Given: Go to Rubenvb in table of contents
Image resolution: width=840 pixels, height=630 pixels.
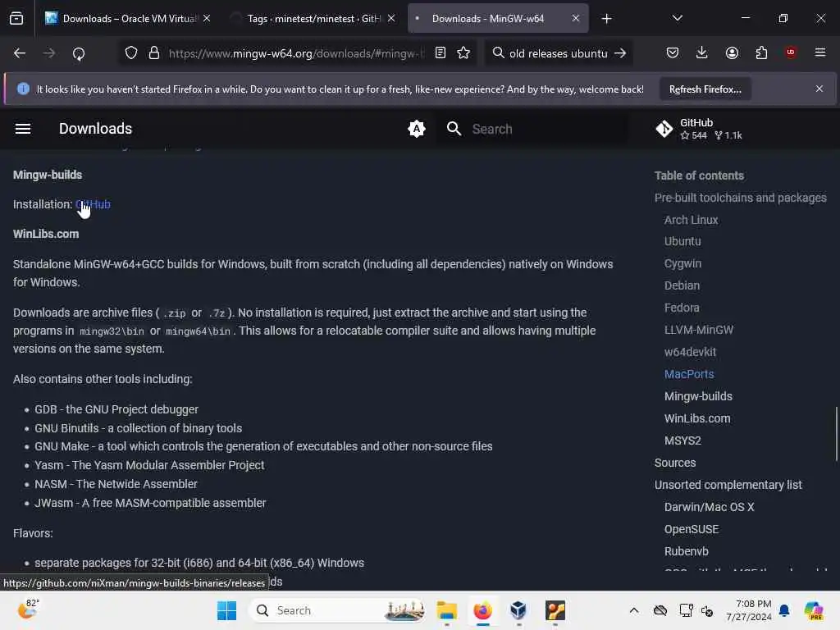Looking at the screenshot, I should pyautogui.click(x=687, y=551).
